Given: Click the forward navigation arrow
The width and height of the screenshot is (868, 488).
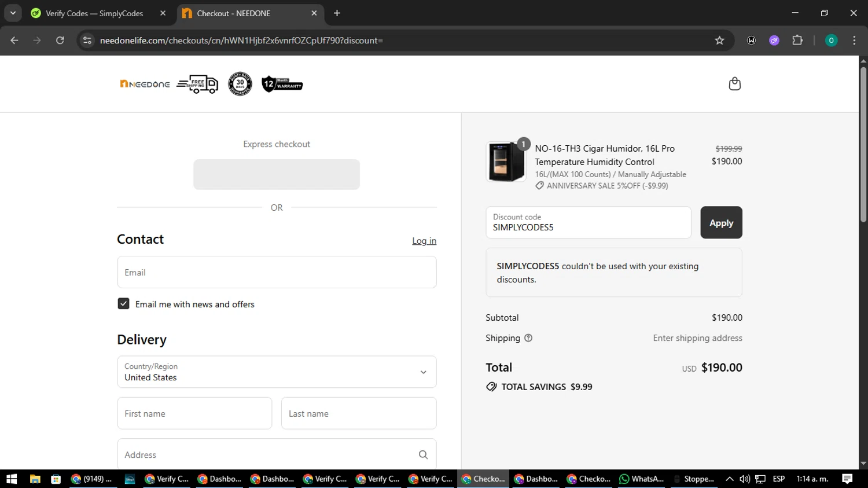Looking at the screenshot, I should click(x=37, y=41).
